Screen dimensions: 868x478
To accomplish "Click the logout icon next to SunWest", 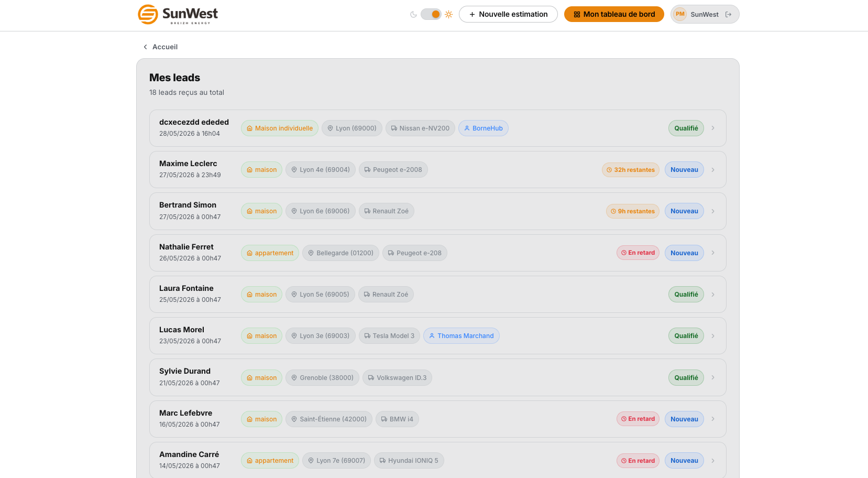I will tap(728, 15).
